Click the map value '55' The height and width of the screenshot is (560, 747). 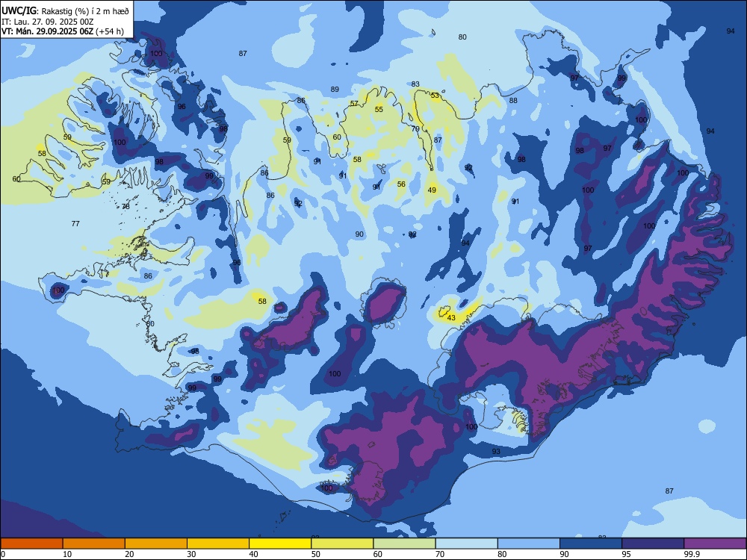click(x=379, y=109)
